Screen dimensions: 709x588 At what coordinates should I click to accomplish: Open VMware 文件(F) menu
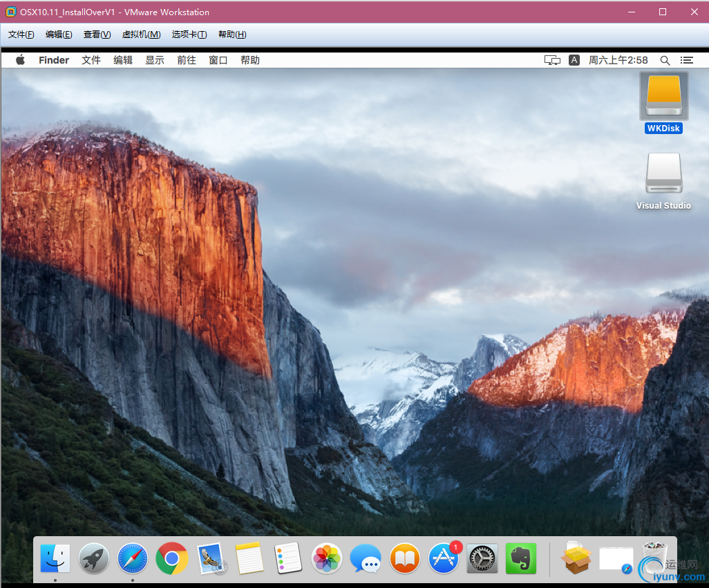pyautogui.click(x=21, y=35)
